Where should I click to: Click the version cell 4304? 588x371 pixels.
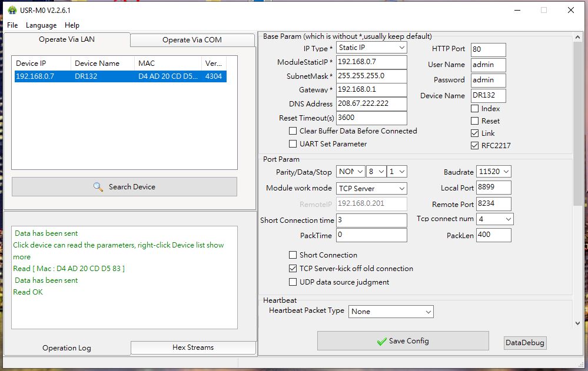(x=214, y=76)
